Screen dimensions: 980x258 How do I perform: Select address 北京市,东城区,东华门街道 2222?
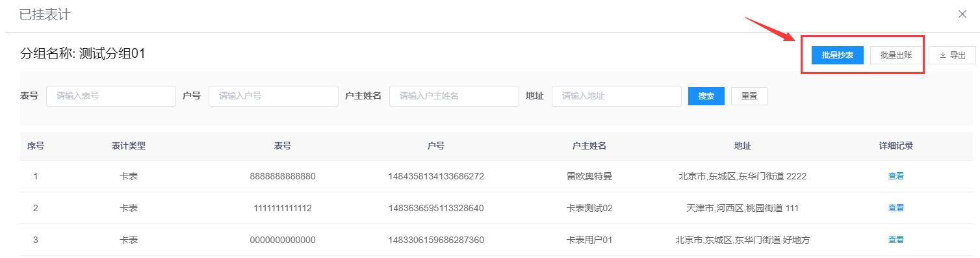(x=743, y=176)
